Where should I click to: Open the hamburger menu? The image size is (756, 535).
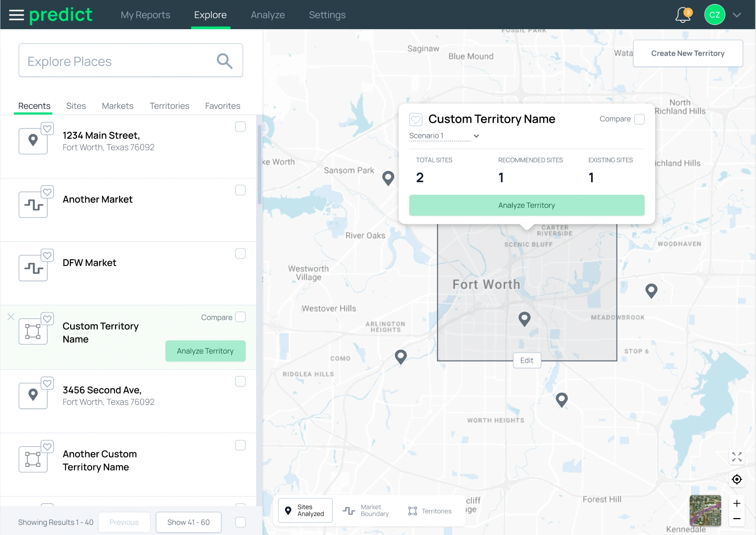(x=16, y=15)
